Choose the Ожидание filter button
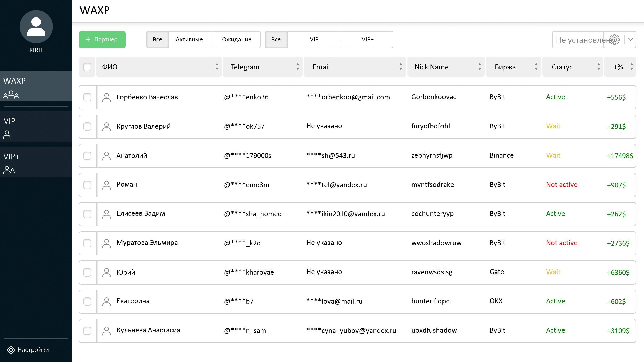 236,40
